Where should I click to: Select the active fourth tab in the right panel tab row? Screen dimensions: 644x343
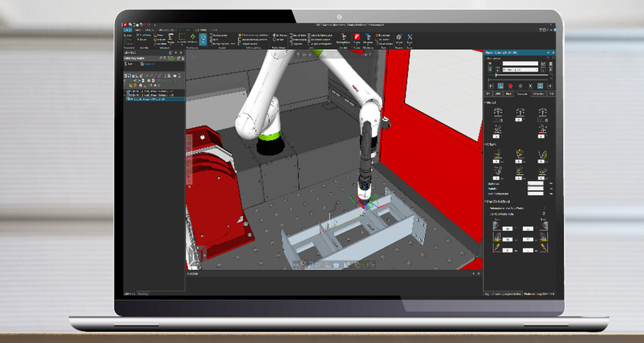521,94
